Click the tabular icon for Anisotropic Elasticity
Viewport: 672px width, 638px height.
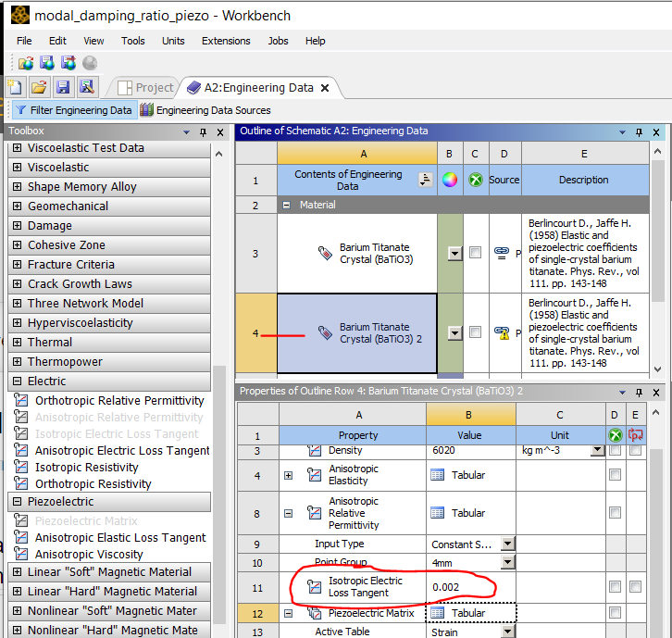pos(437,475)
